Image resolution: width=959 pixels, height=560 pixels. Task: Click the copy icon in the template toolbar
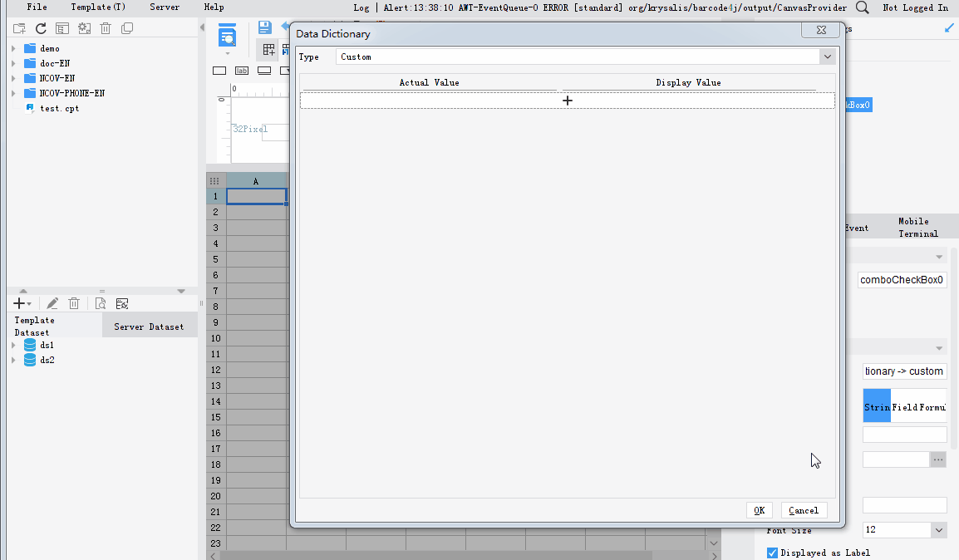point(126,27)
